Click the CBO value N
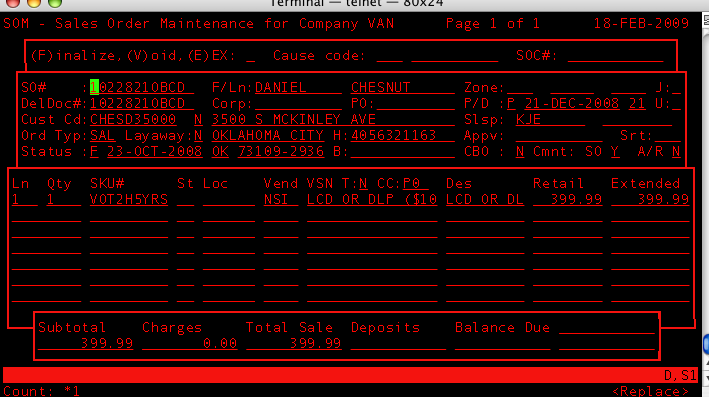The width and height of the screenshot is (709, 397). (x=520, y=151)
